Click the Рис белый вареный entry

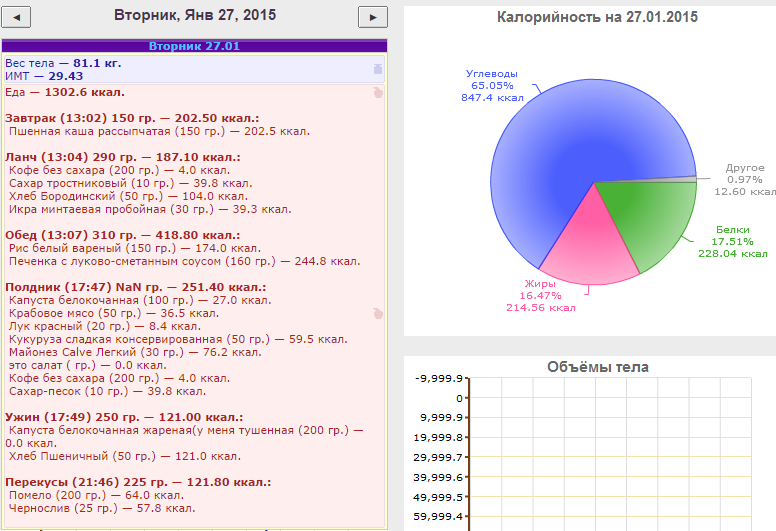point(135,248)
